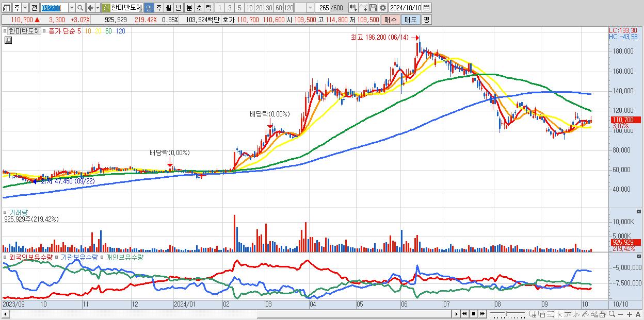Viewport: 644px width, 320px height.
Task: Click the multi-line overlay icon in bottom toolbar
Action: point(585,314)
